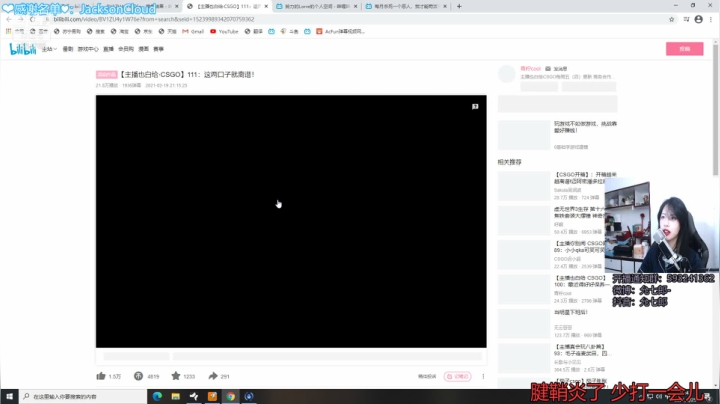The width and height of the screenshot is (720, 404).
Task: Close the 个人空间 tab
Action: point(355,6)
